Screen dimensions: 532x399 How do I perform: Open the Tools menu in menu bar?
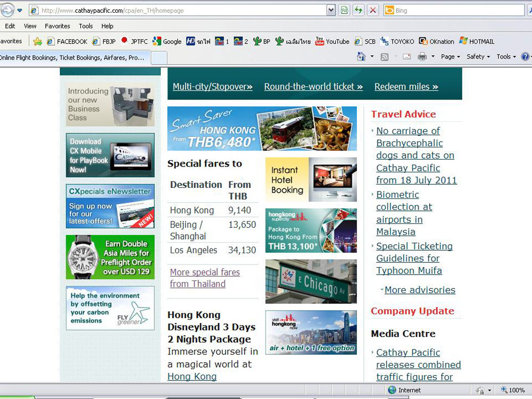(86, 26)
